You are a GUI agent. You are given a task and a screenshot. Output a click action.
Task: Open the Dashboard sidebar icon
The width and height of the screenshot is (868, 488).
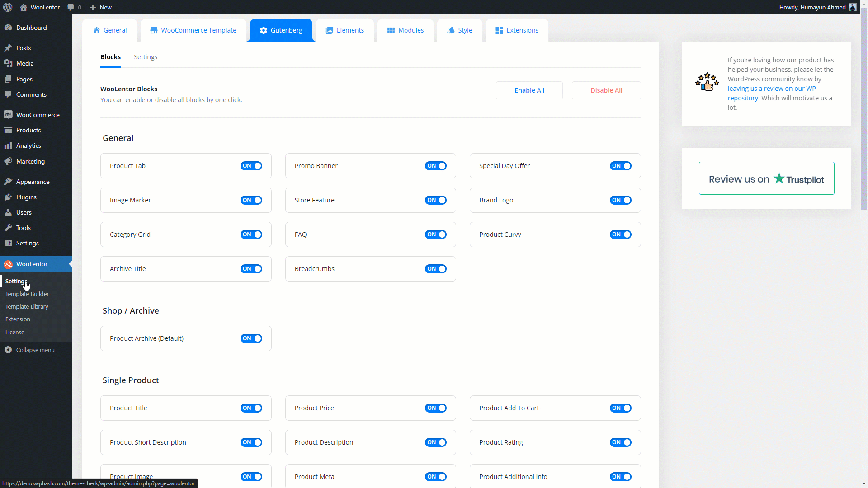pos(8,28)
